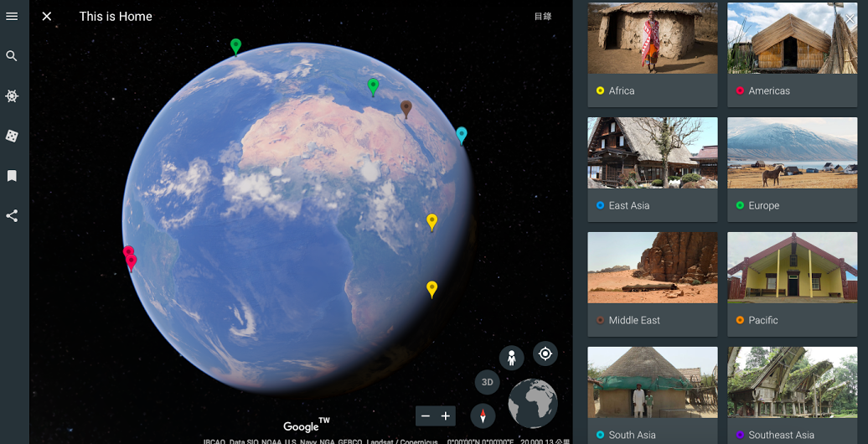
Task: Open the search magnifier icon
Action: pyautogui.click(x=12, y=56)
